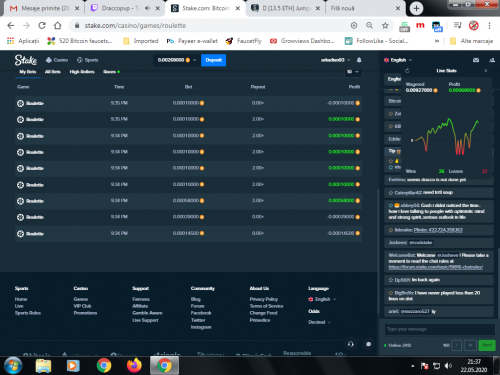This screenshot has height=375, width=500.
Task: Open the red m extension
Action: pos(420,25)
